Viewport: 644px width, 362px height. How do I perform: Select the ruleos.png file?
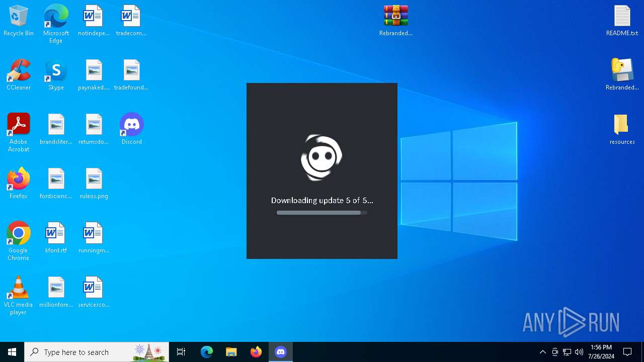(94, 184)
